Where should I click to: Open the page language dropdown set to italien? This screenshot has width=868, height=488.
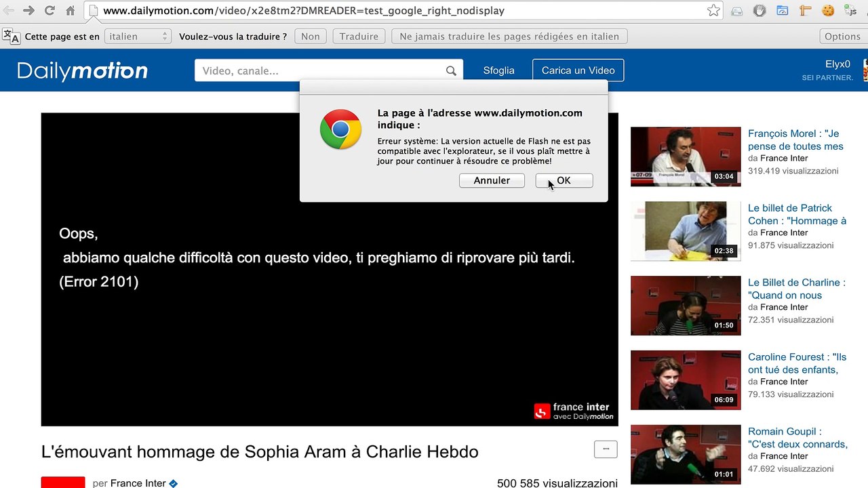coord(138,37)
